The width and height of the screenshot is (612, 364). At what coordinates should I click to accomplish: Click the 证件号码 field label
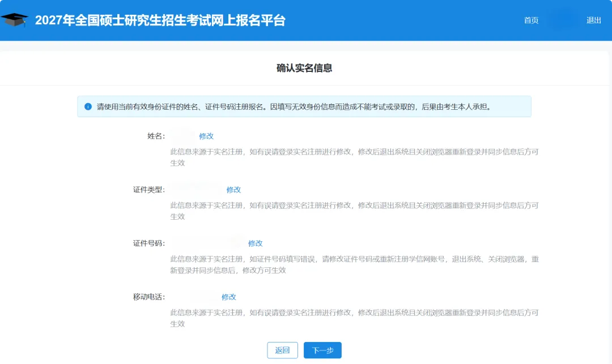click(148, 243)
